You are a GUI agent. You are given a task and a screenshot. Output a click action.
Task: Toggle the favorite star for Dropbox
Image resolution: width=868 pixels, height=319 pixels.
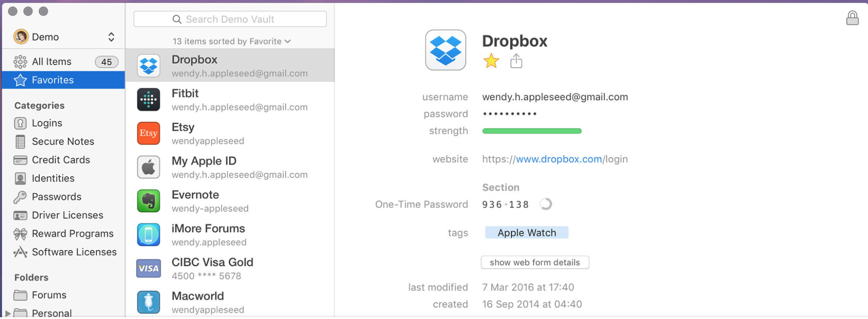(491, 61)
